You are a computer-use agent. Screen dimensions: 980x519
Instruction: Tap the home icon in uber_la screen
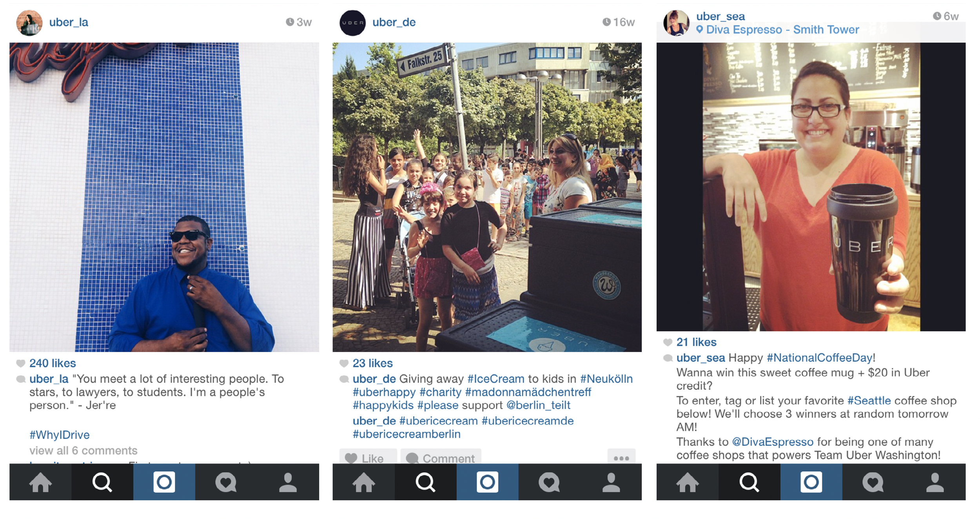[40, 482]
